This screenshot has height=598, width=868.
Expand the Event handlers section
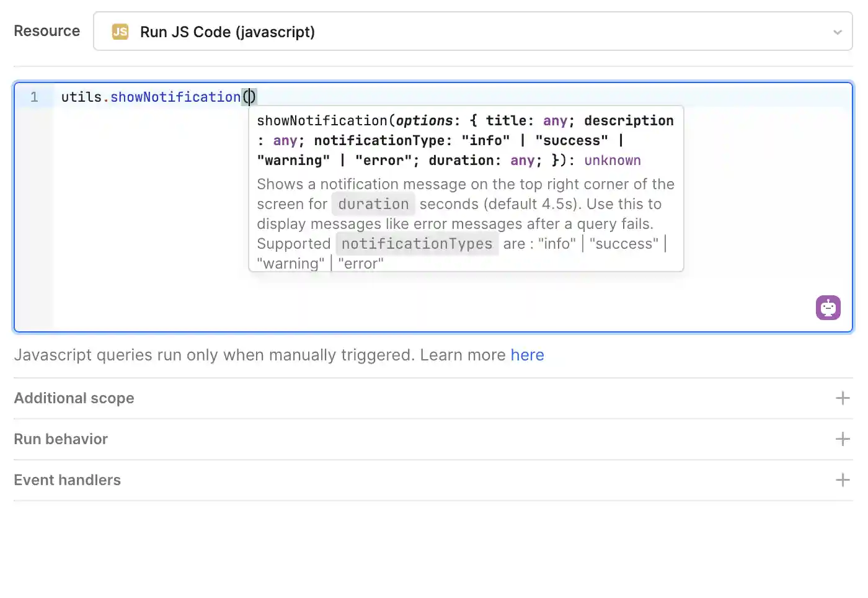pos(67,480)
